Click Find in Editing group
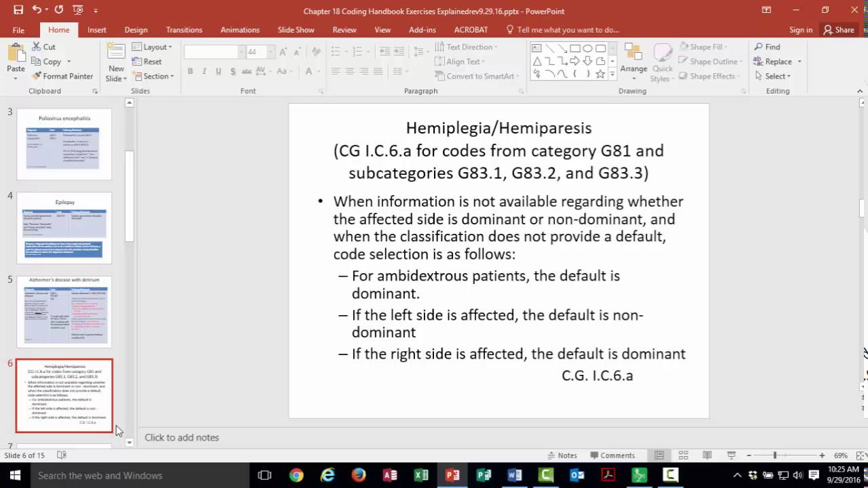 (767, 47)
